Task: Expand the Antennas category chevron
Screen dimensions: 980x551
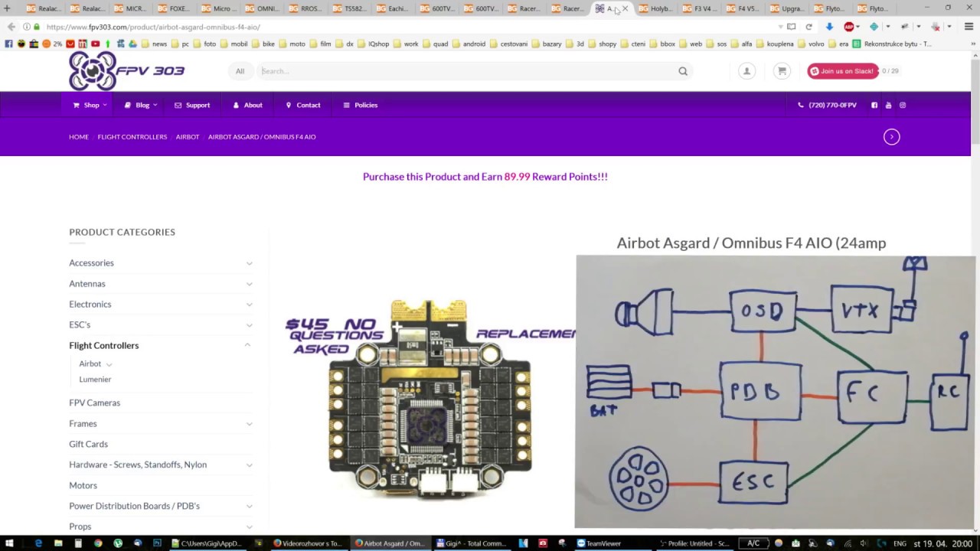Action: [249, 284]
